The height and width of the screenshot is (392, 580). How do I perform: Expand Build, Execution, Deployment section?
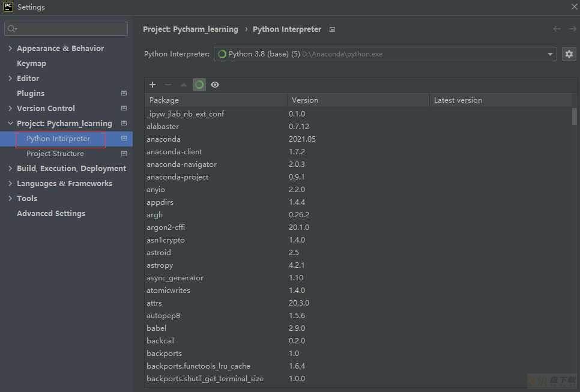10,168
